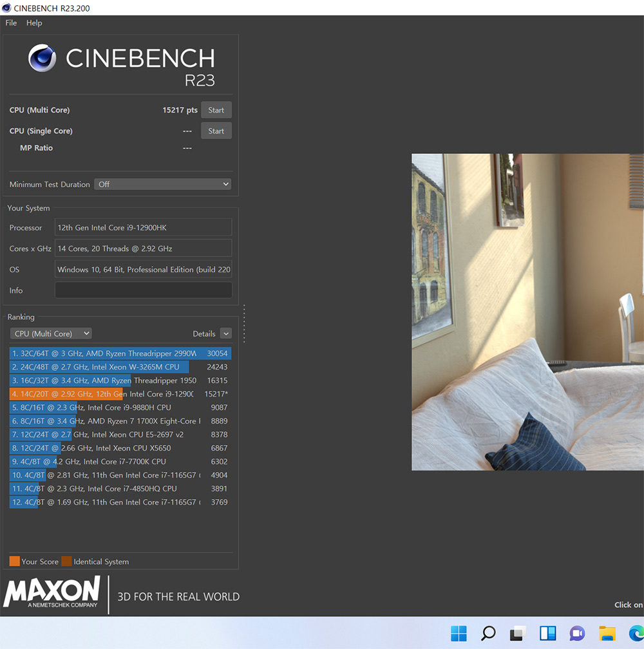
Task: Open the CPU (Multi Core) ranking dropdown
Action: [51, 334]
